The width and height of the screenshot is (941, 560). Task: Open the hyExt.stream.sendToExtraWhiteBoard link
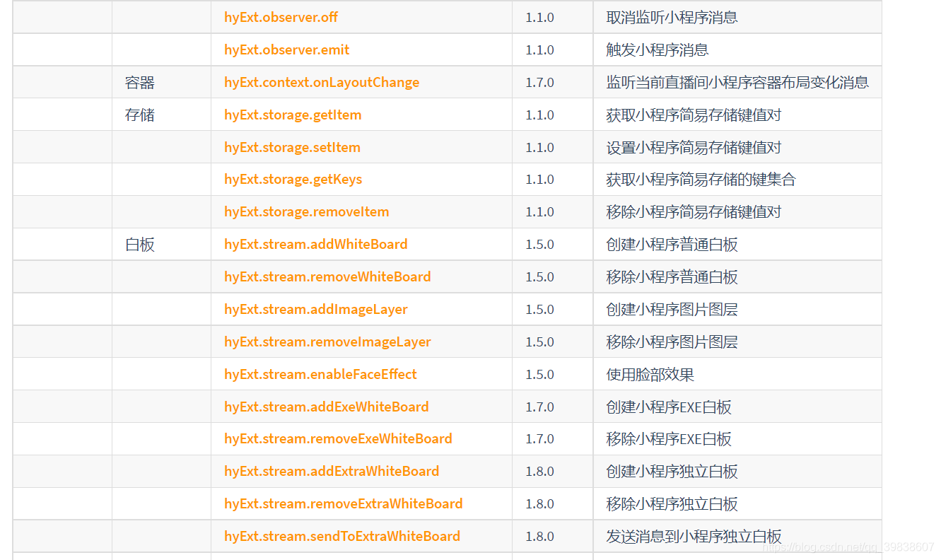point(342,536)
